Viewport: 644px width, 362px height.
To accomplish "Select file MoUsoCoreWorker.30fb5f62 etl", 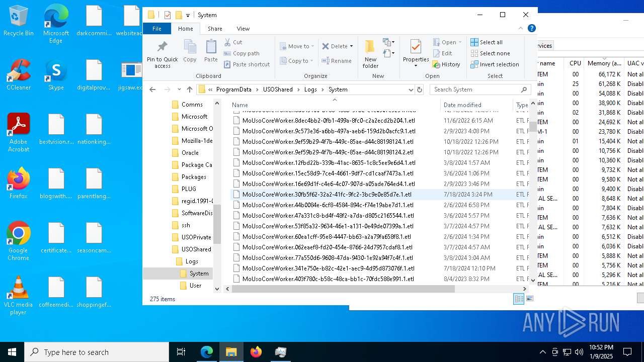I will (327, 195).
